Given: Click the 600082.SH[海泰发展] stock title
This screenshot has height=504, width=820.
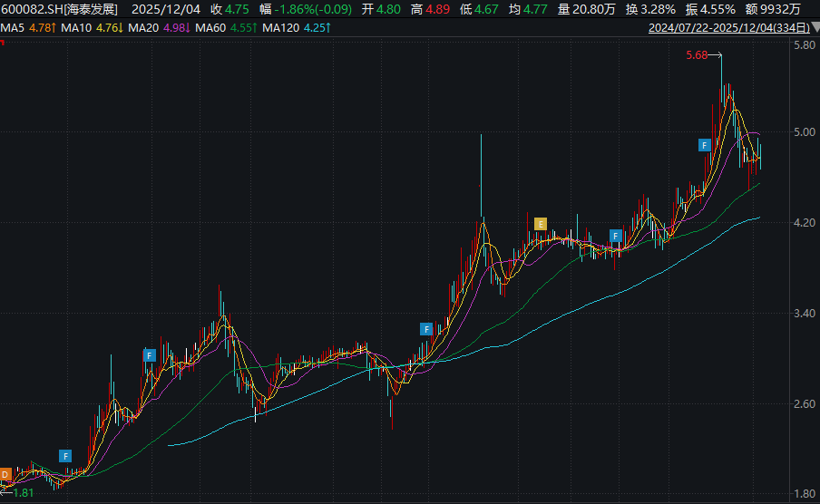Looking at the screenshot, I should tap(60, 9).
